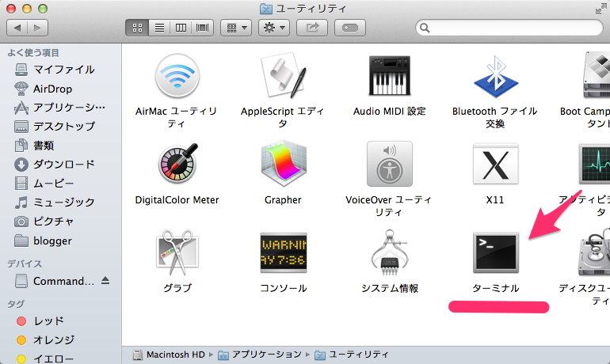Image resolution: width=610 pixels, height=364 pixels.
Task: Select the イエロー tag
Action: 45,358
